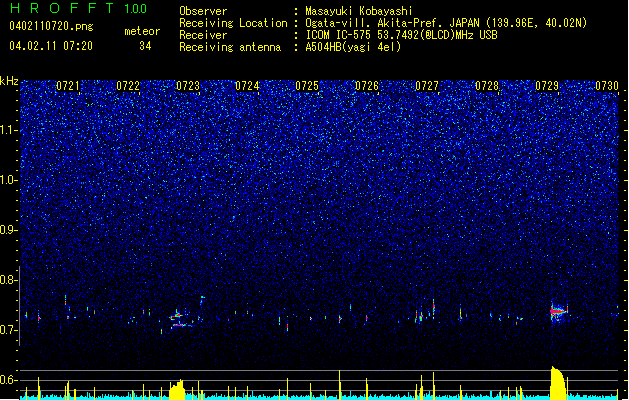Screen dimensions: 629x400
Task: Click the meteor echo cluster near 0723
Action: (x=181, y=320)
